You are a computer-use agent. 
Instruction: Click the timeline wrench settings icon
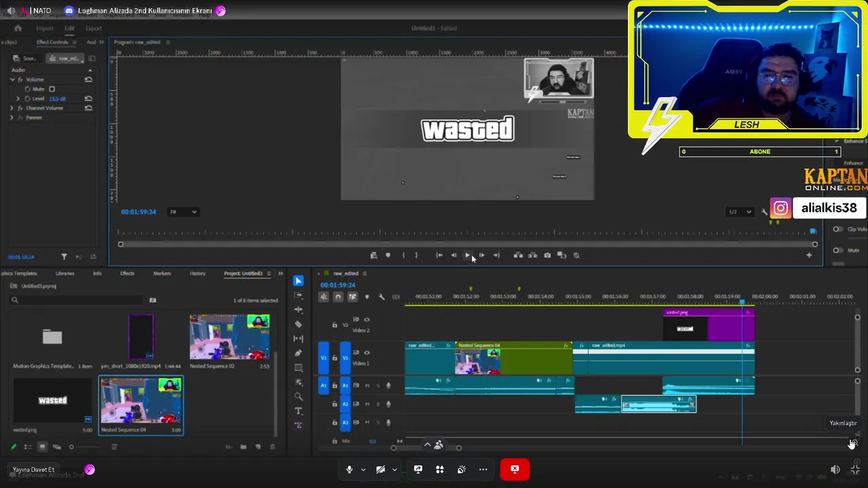(x=381, y=297)
